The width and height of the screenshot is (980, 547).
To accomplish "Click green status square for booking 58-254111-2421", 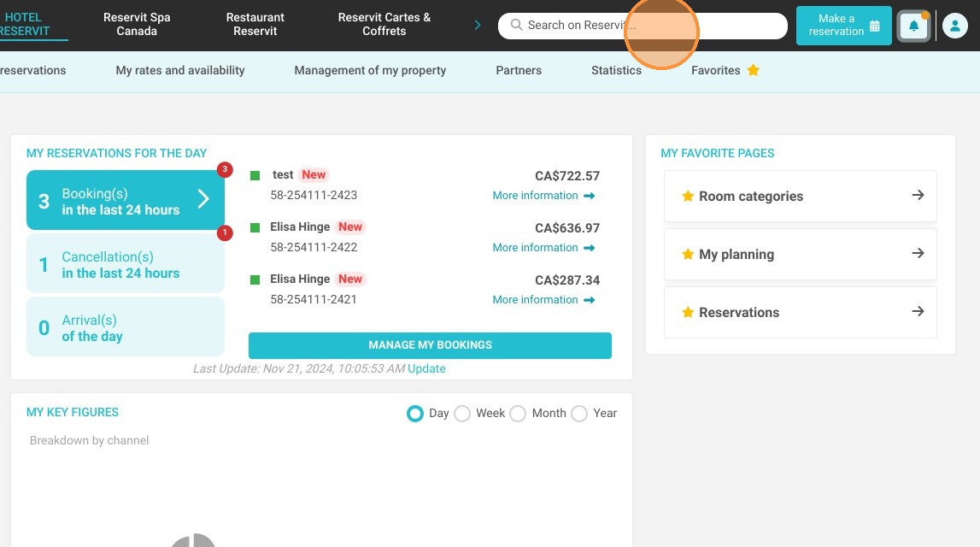I will (255, 279).
